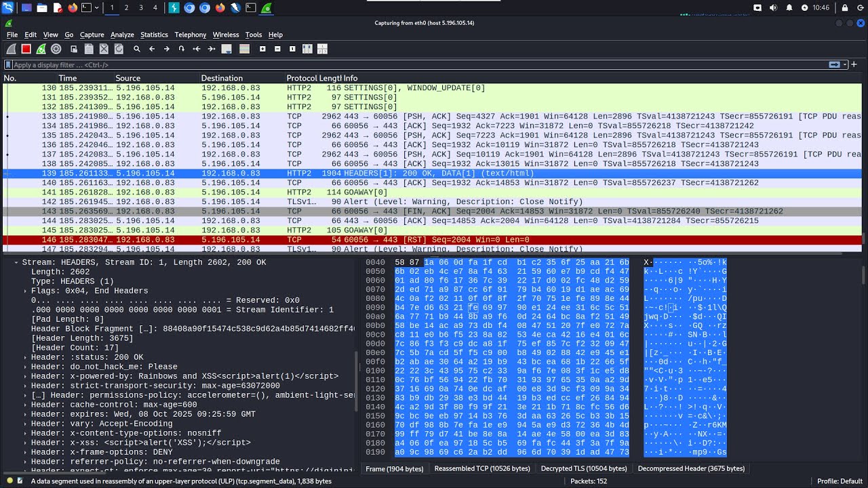The image size is (868, 488).
Task: Add a display filter button with plus
Action: pos(855,65)
